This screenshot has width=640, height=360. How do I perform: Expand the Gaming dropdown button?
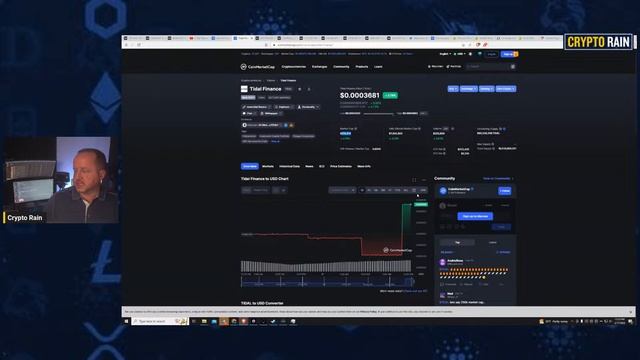tap(486, 89)
